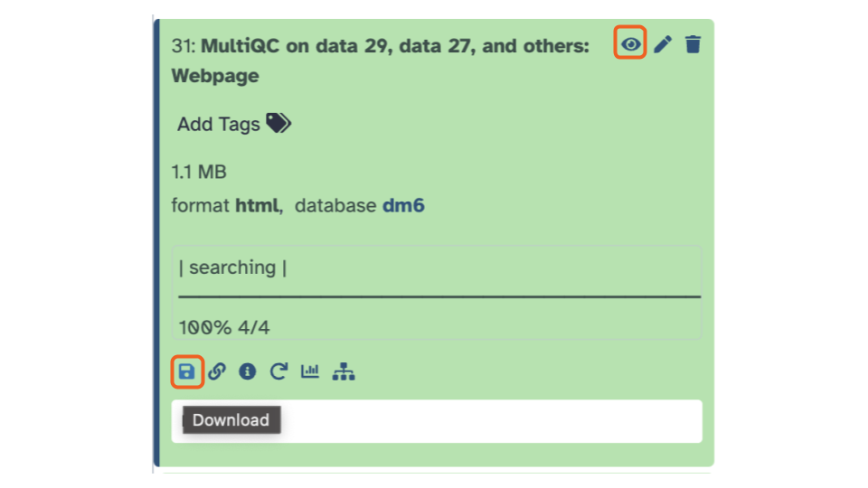The height and width of the screenshot is (488, 868).
Task: Click the 1.1 MB file size text
Action: point(199,172)
